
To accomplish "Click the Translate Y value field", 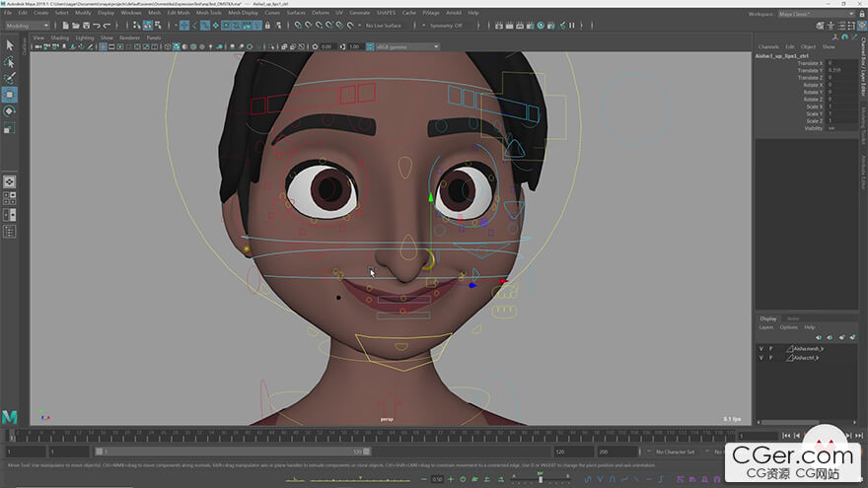I will [x=842, y=71].
